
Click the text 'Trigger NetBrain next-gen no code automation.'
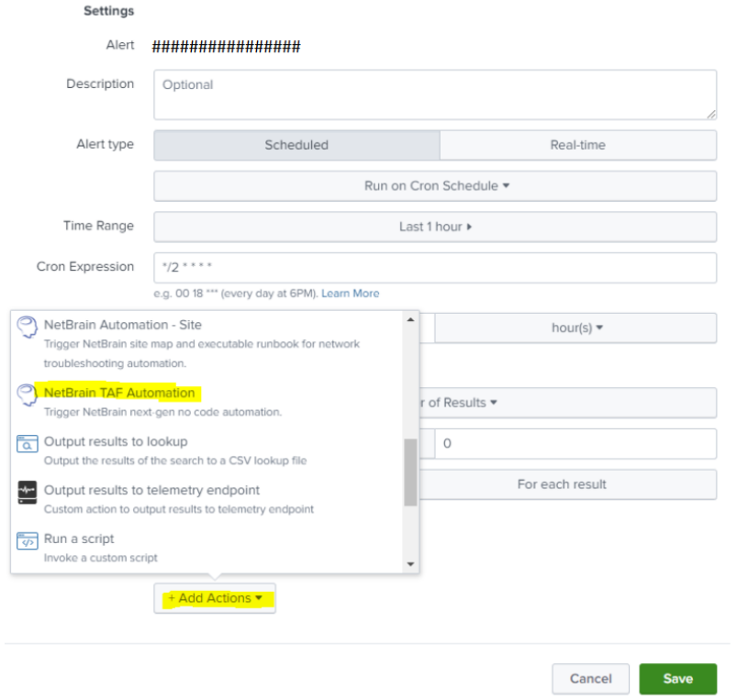(x=162, y=413)
